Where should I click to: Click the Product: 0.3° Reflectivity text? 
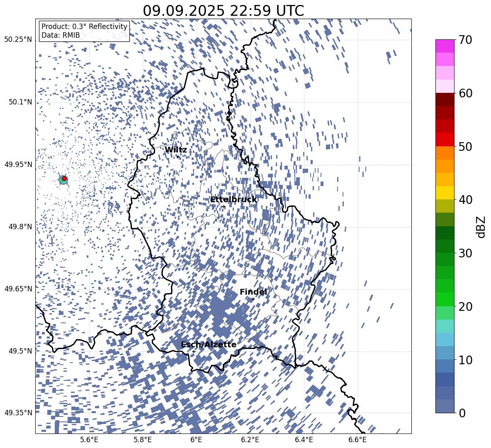[84, 27]
